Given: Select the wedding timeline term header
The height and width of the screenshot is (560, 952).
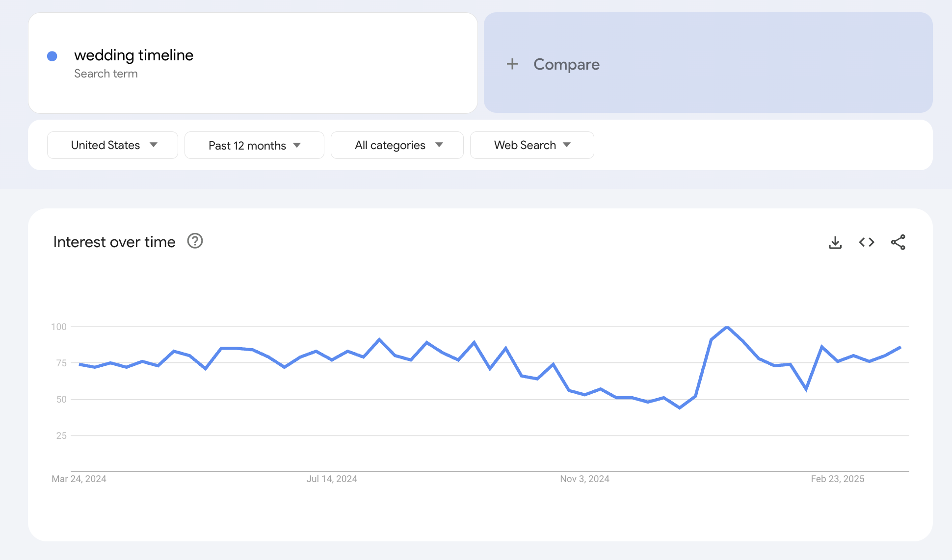Looking at the screenshot, I should point(133,55).
